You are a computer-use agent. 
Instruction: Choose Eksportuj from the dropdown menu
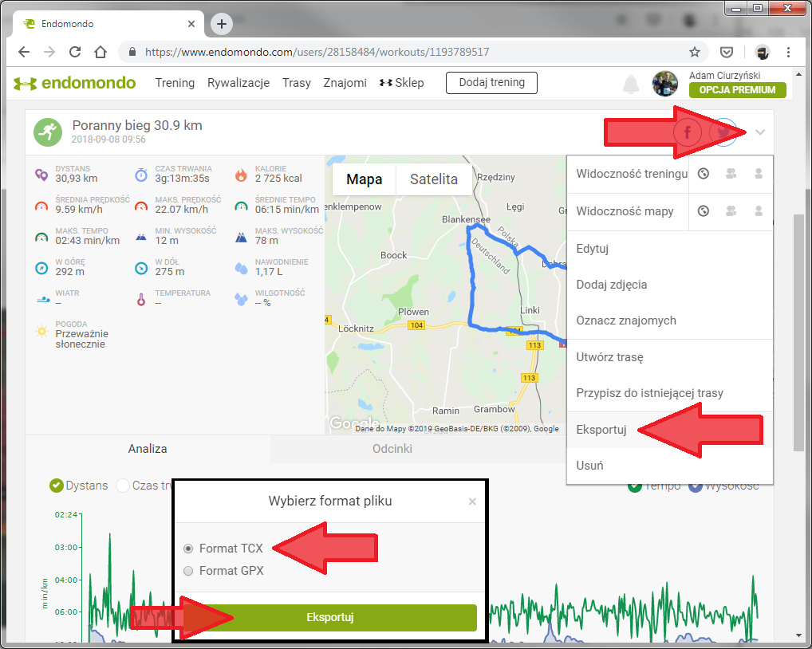click(601, 430)
